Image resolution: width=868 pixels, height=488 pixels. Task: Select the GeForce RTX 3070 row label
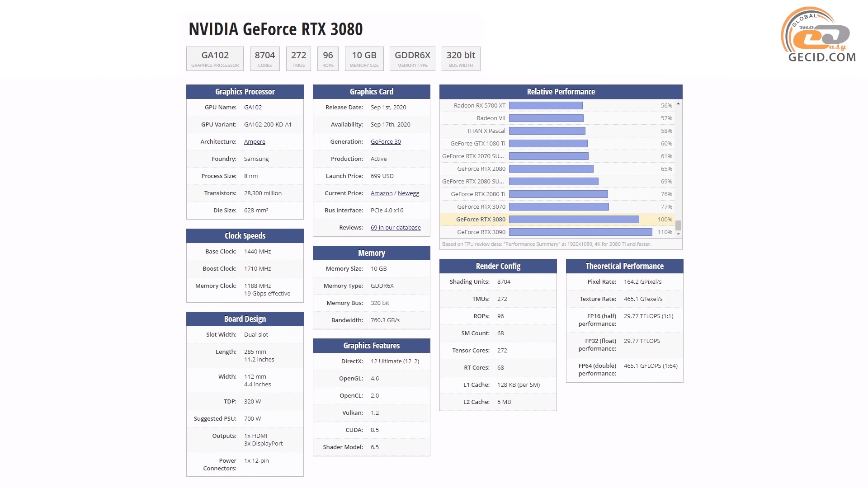click(481, 206)
